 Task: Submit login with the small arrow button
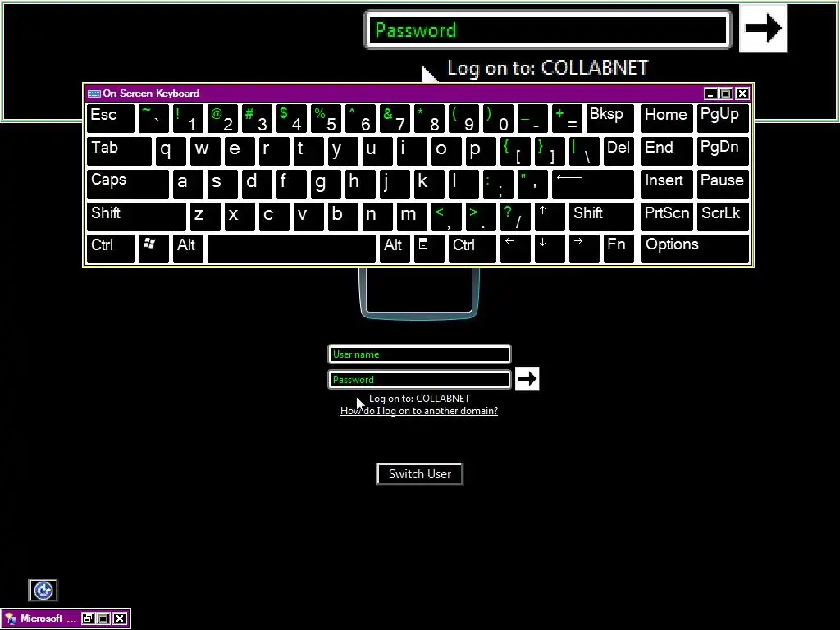pyautogui.click(x=527, y=379)
